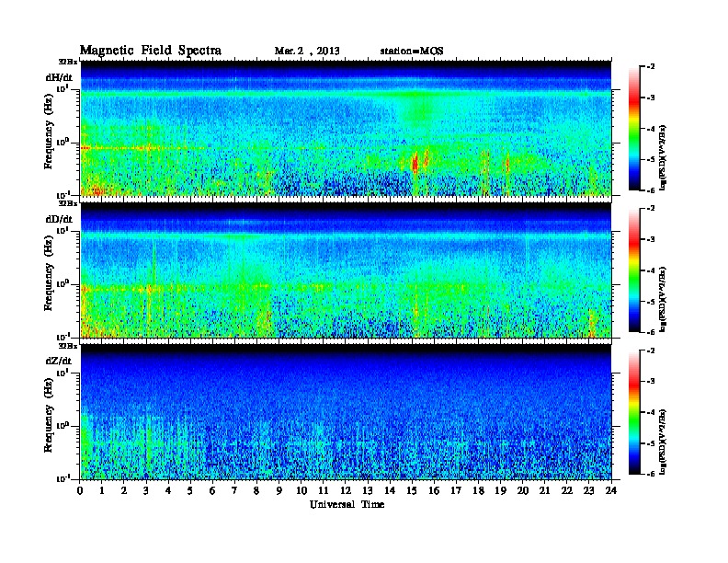Click the '-4' tick on dD/dt color bar
Viewport: 728px width, 563px height.
tap(651, 270)
